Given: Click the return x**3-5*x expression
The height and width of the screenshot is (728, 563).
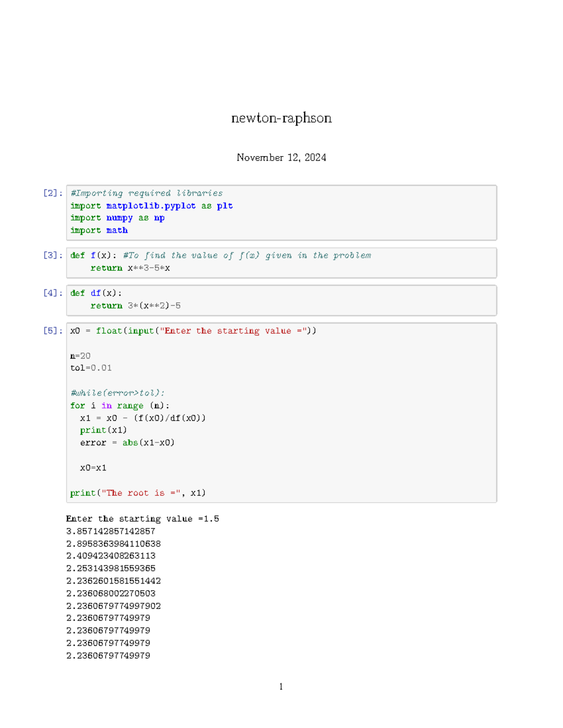Looking at the screenshot, I should click(x=130, y=268).
